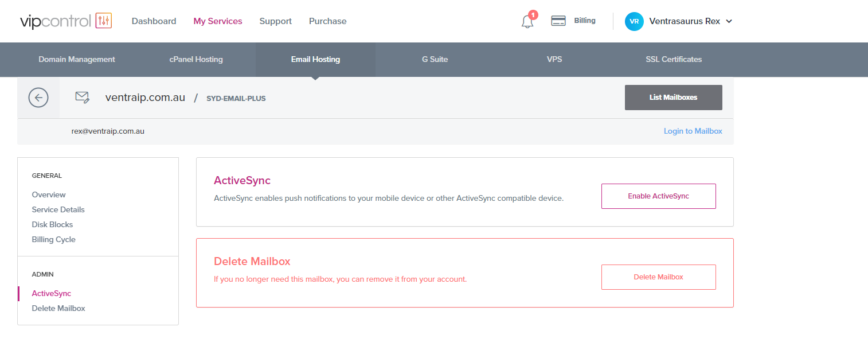Open My Services menu
Image resolution: width=868 pixels, height=350 pixels.
pyautogui.click(x=218, y=21)
